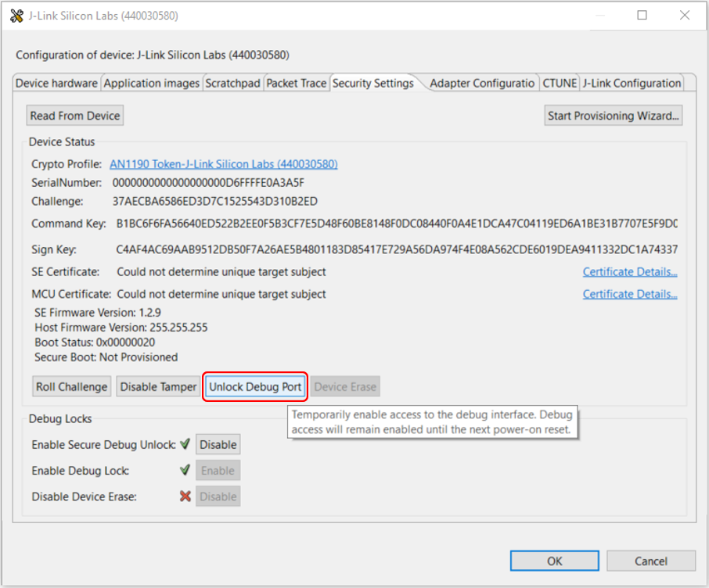This screenshot has height=588, width=709.
Task: Click green checkmark beside Enable Debug Lock
Action: coord(185,471)
